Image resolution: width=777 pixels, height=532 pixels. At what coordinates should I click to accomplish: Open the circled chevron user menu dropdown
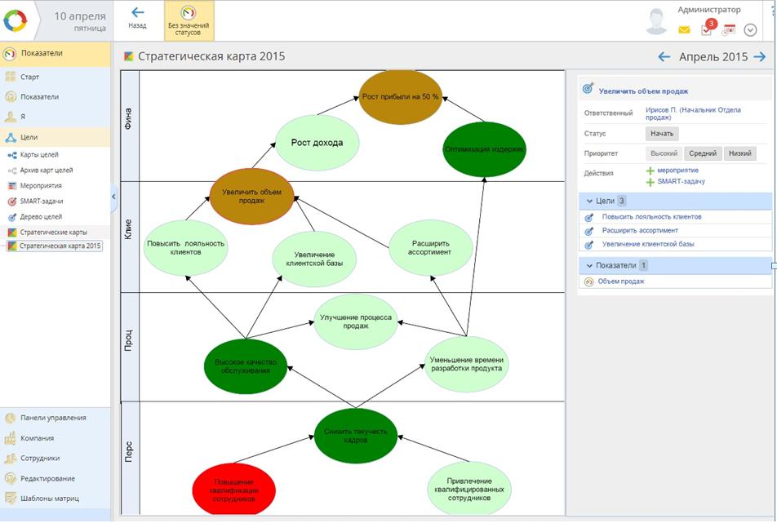[x=751, y=30]
